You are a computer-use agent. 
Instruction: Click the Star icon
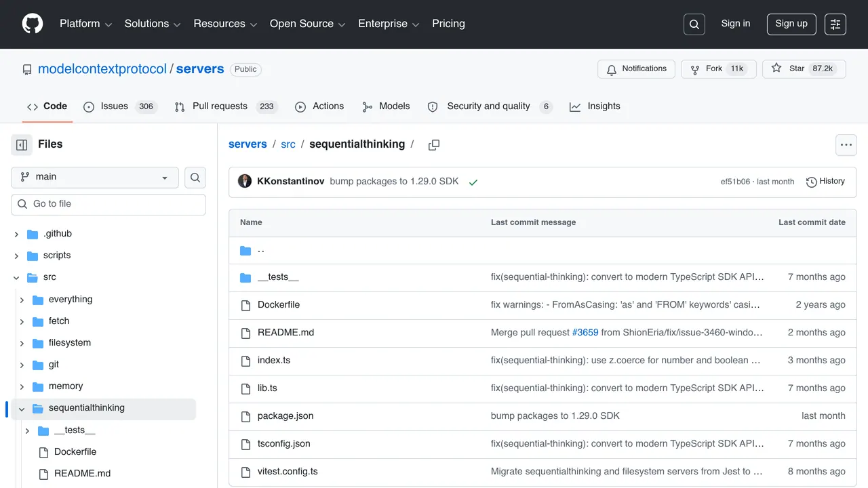pyautogui.click(x=776, y=68)
